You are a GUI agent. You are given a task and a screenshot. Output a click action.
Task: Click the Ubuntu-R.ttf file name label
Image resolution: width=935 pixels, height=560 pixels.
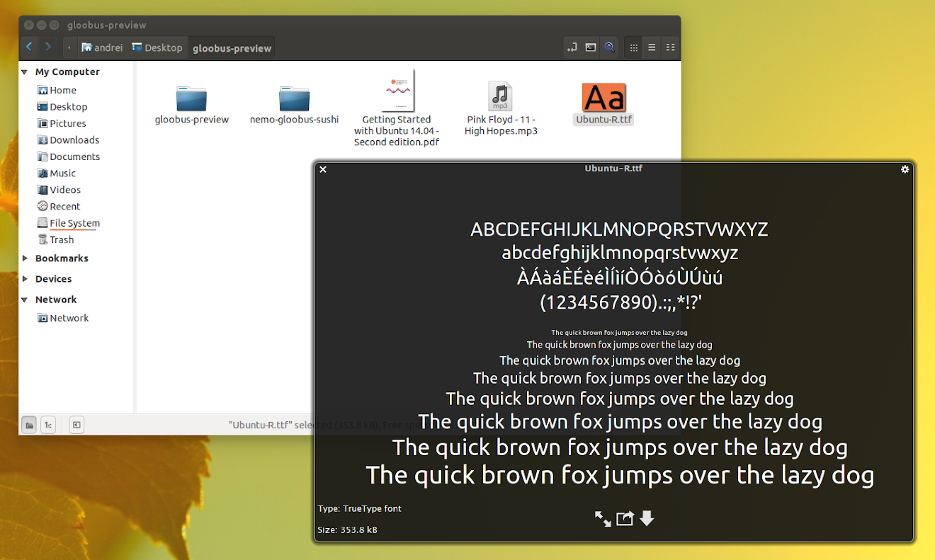coord(604,120)
